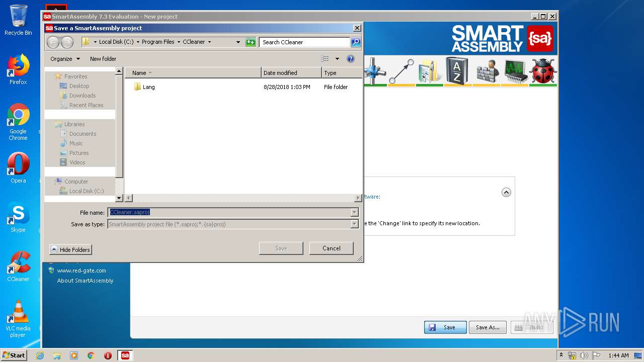Show hidden system tray icons

pyautogui.click(x=561, y=355)
